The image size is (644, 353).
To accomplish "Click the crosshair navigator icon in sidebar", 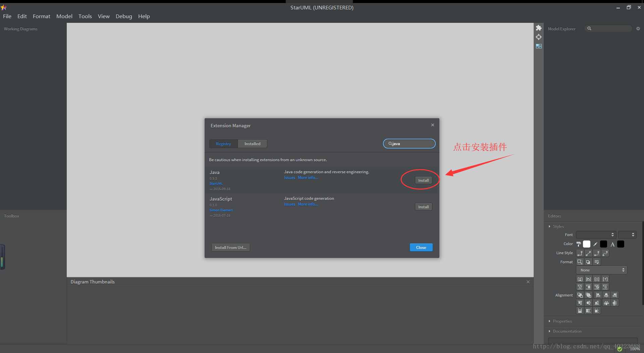I will pyautogui.click(x=539, y=37).
